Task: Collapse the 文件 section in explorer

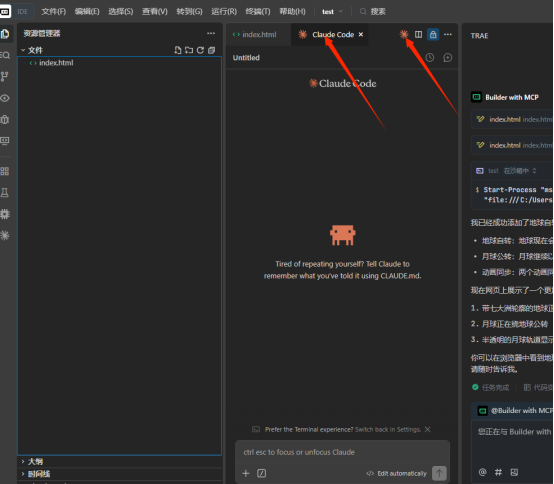Action: [x=31, y=50]
